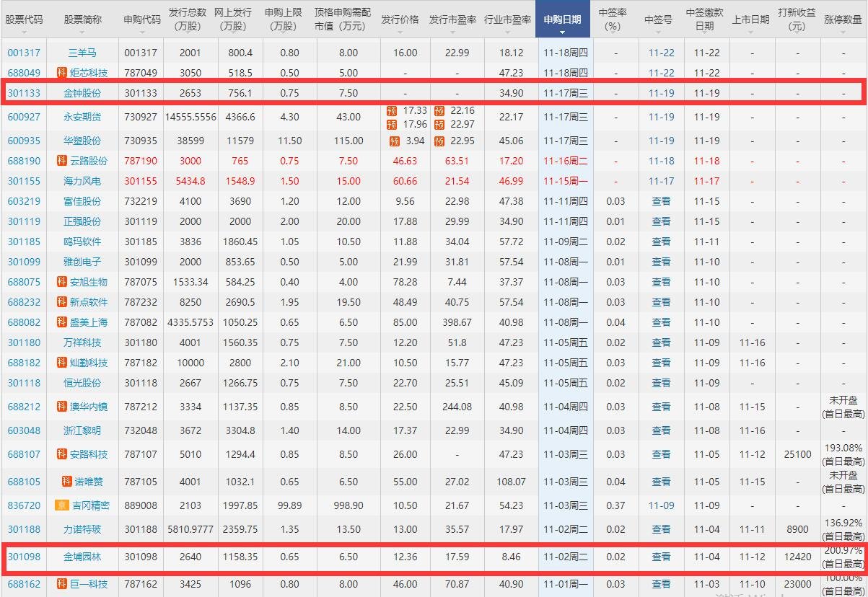868x597 pixels.
Task: Open 金钟股份 stock name link
Action: point(82,93)
